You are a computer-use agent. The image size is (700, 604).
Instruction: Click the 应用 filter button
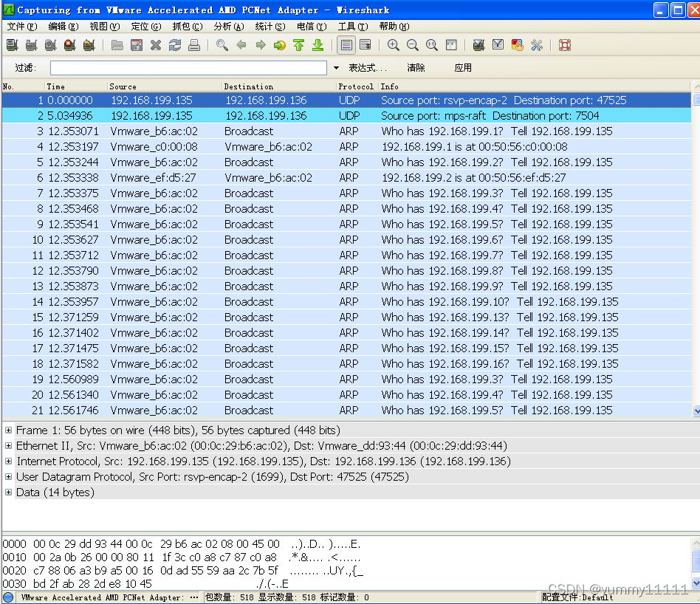coord(463,68)
